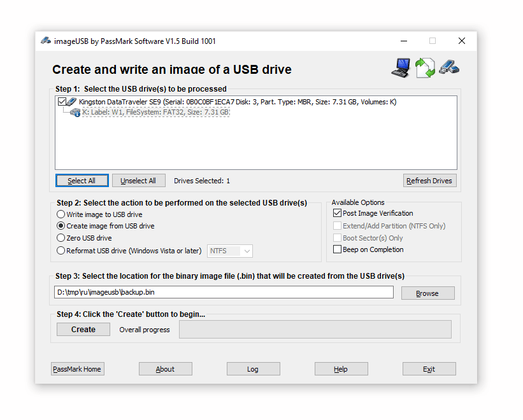Refresh the drives list

[429, 181]
